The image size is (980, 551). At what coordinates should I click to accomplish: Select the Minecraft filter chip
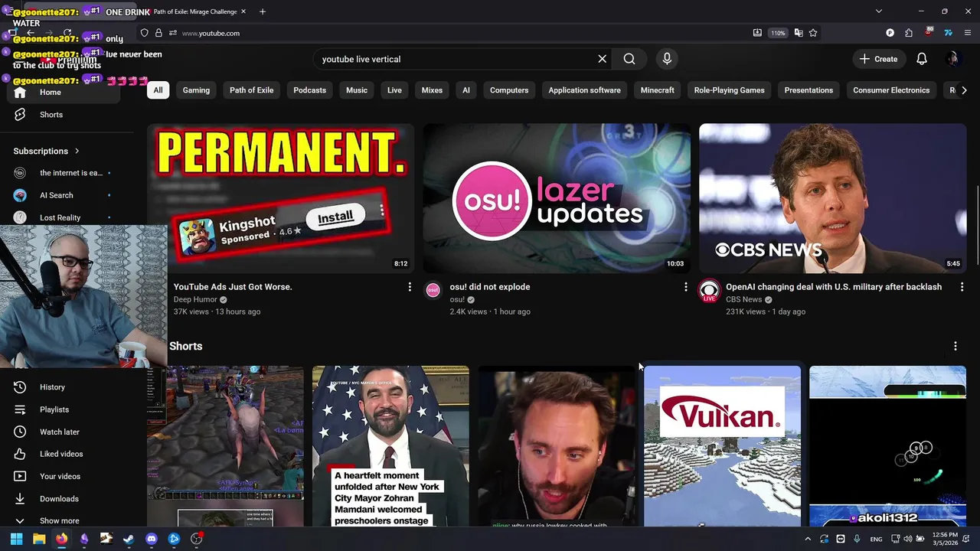[658, 90]
